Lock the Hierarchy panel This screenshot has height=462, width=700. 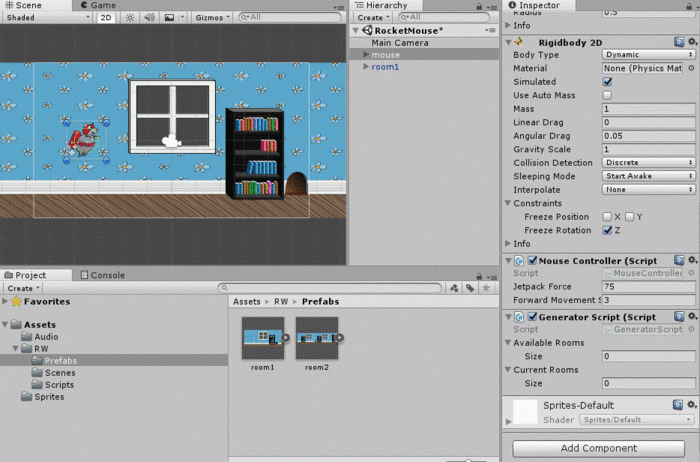479,6
